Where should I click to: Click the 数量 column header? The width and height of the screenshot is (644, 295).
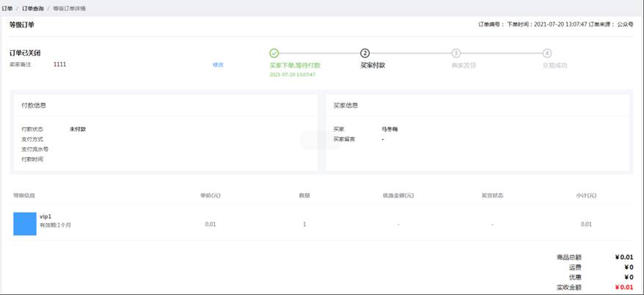[x=304, y=196]
